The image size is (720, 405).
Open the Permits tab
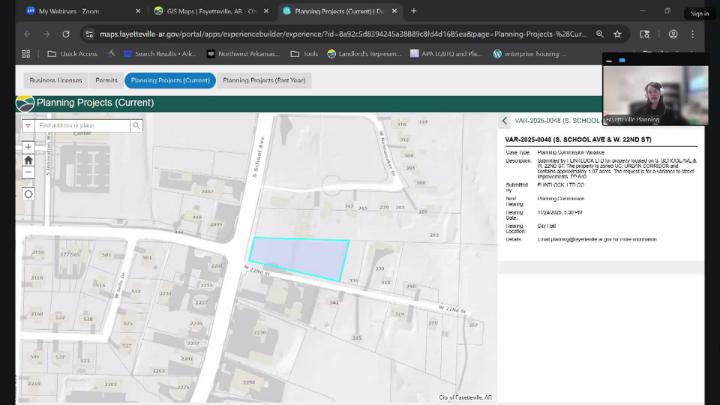click(106, 80)
